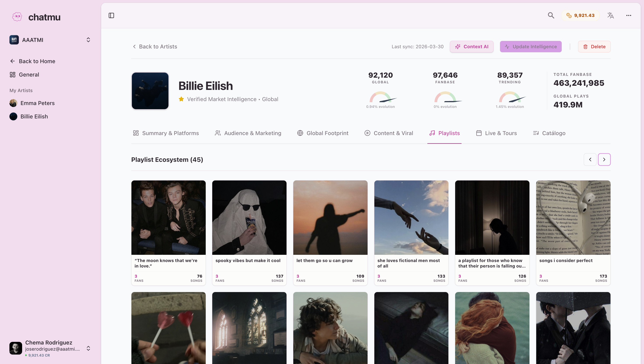This screenshot has width=644, height=364.
Task: Click the Delete trash button
Action: [594, 46]
